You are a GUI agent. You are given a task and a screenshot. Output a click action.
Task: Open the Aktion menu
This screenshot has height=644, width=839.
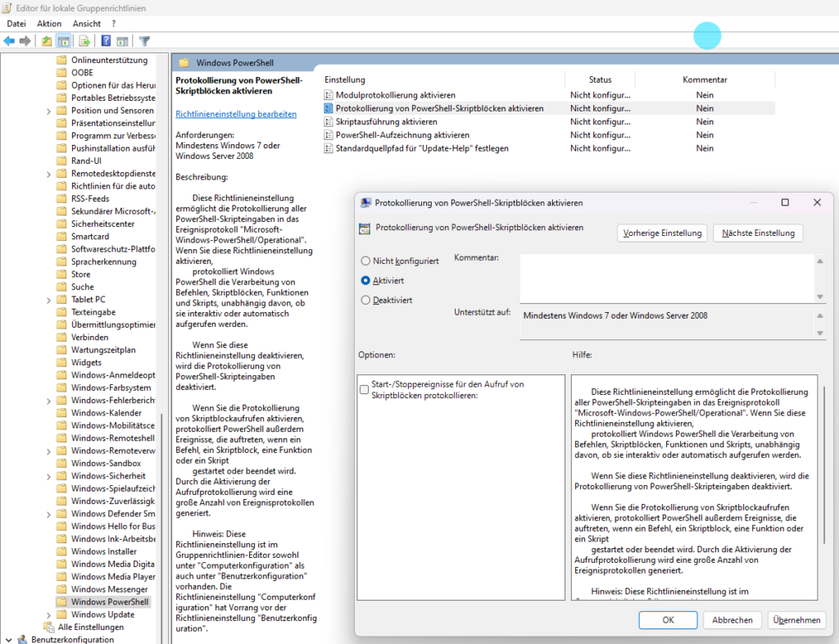pyautogui.click(x=49, y=24)
